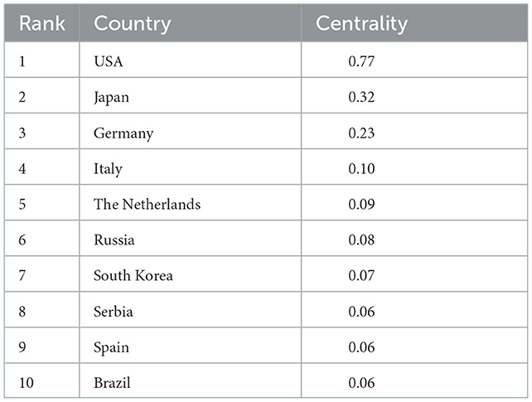532x402 pixels.
Task: Click the 0.77 centrality value
Action: point(362,61)
